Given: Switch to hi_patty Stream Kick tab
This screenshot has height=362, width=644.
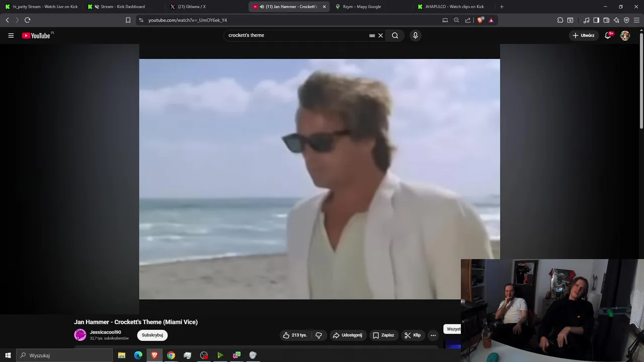Looking at the screenshot, I should [x=42, y=7].
